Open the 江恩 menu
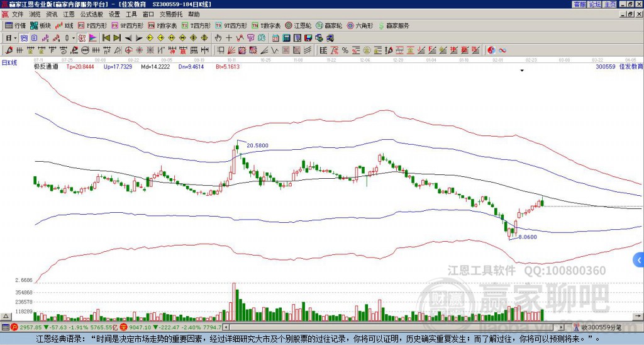The image size is (644, 345). pyautogui.click(x=69, y=14)
